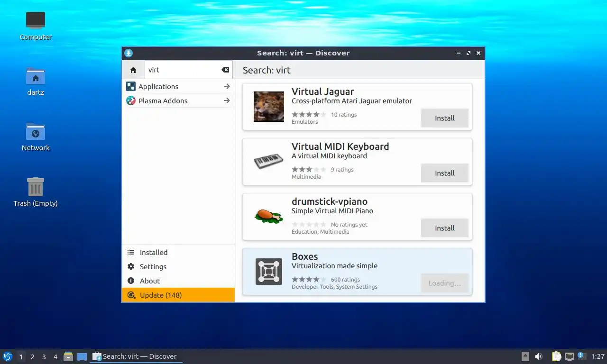Open the Virtual Jaguar title

coord(322,91)
